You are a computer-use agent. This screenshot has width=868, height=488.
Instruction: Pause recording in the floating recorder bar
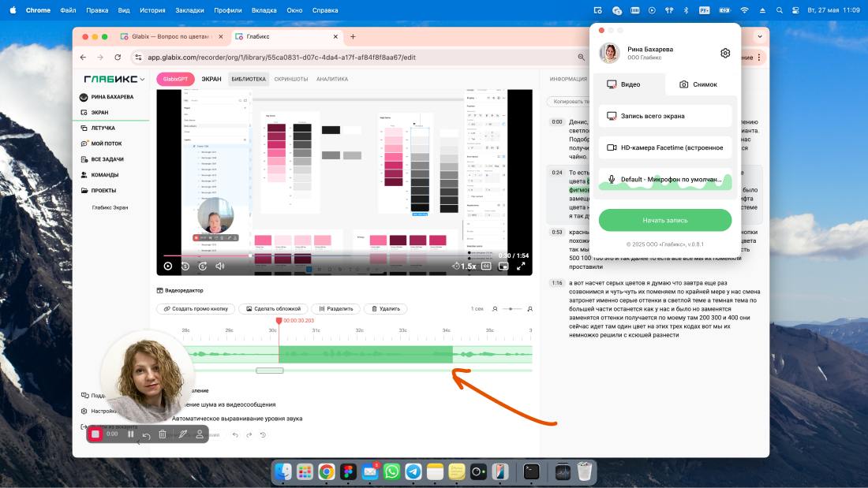point(131,434)
